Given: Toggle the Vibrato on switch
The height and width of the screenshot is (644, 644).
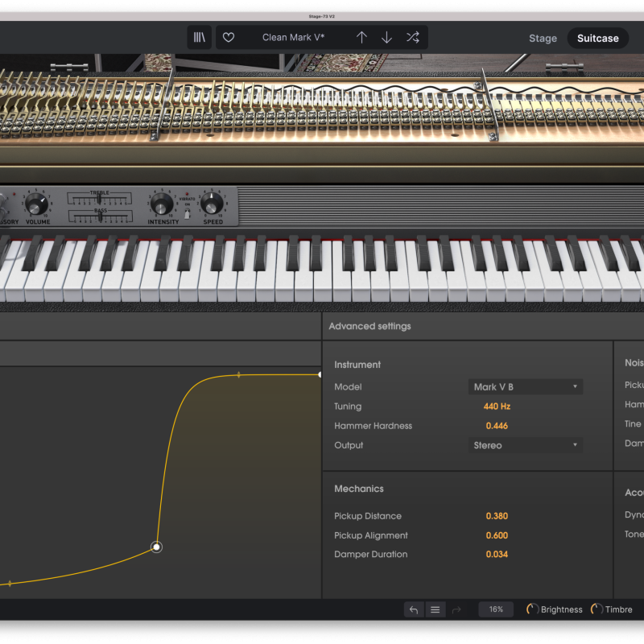Looking at the screenshot, I should (188, 213).
